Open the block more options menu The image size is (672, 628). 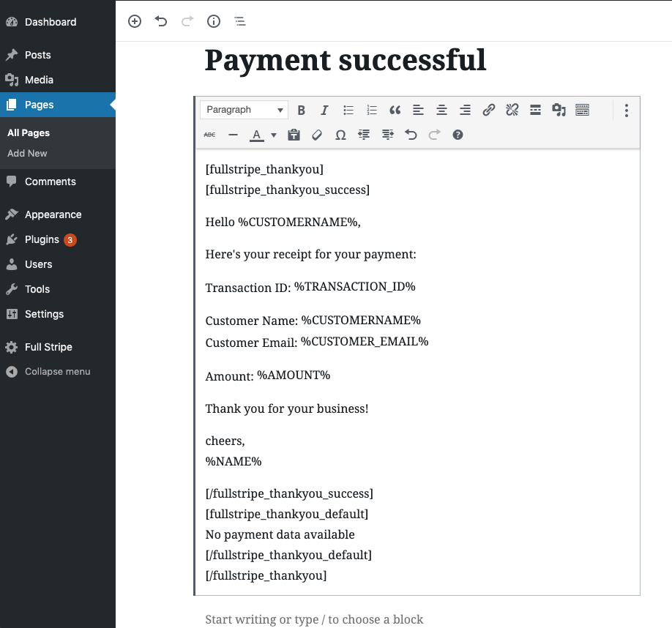point(627,111)
